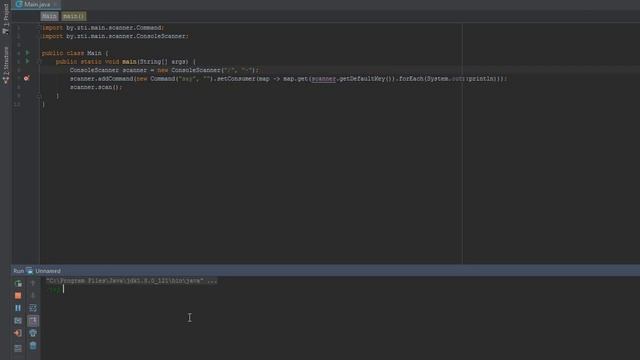Open the Main.java editor tab

(x=36, y=4)
